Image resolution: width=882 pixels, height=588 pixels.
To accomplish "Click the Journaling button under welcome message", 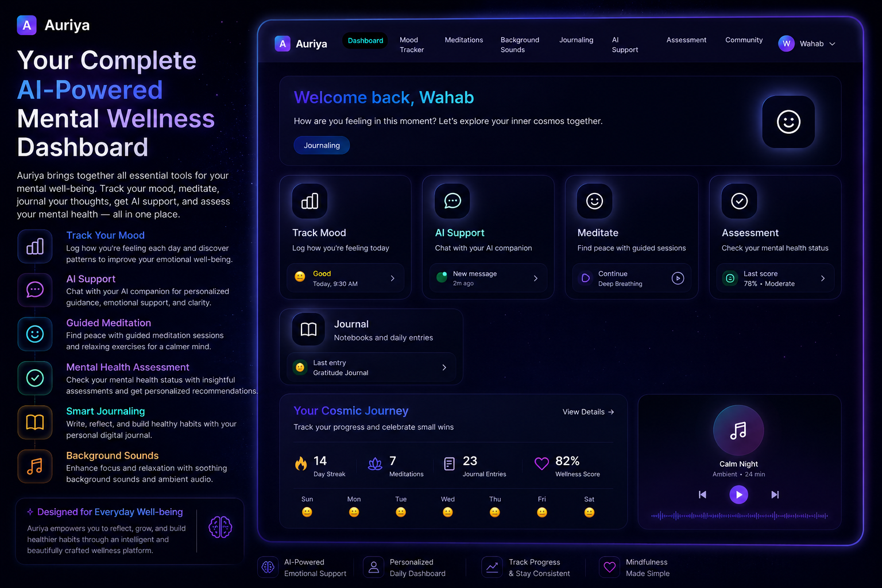I will [x=322, y=145].
